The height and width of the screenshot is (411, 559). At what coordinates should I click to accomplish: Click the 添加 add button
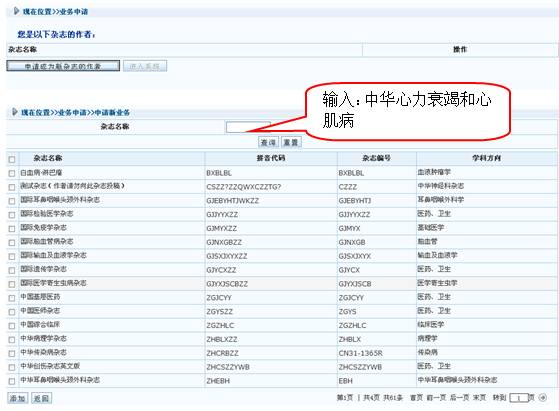17,398
